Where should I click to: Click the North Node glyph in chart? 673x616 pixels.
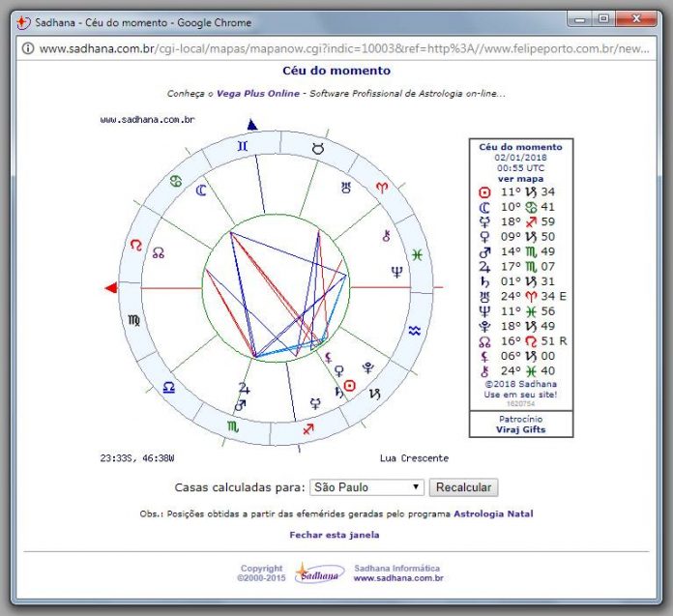pyautogui.click(x=159, y=252)
